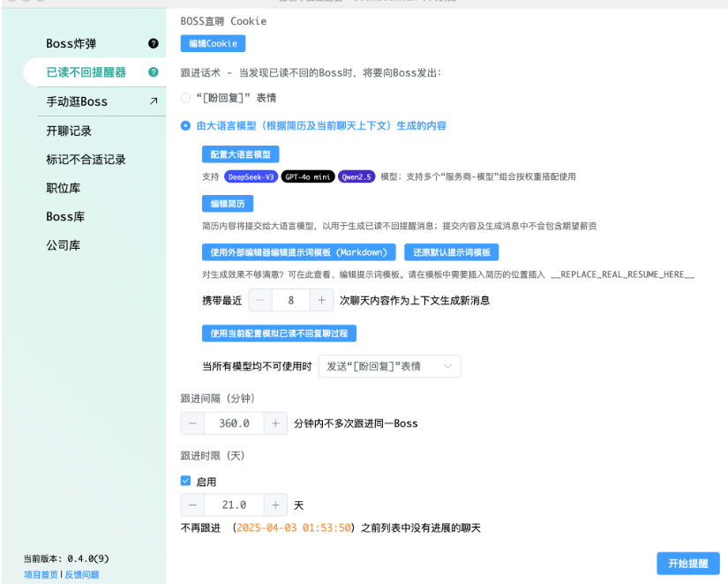The image size is (728, 584).
Task: Click green help icon beside 已读不回提醒器
Action: 154,72
